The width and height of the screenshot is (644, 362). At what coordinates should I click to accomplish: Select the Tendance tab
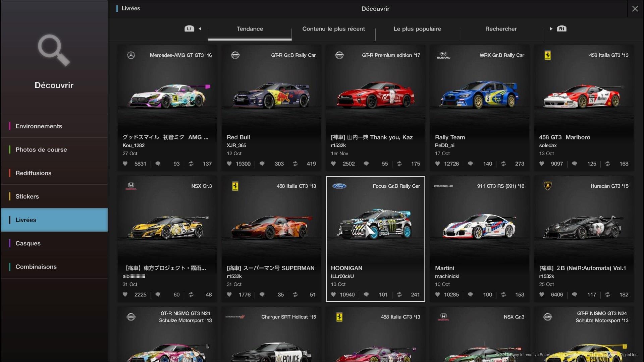click(250, 29)
